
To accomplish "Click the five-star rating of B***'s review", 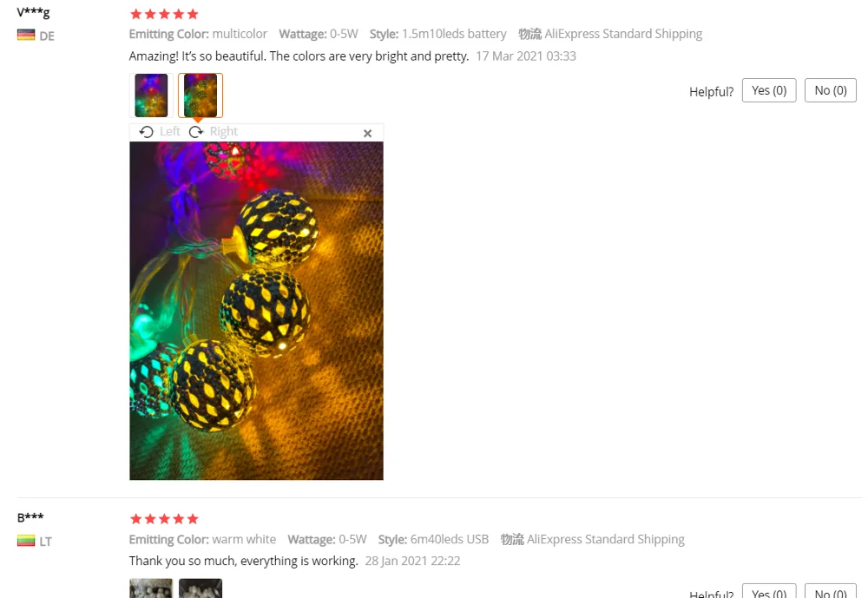I will (x=164, y=519).
